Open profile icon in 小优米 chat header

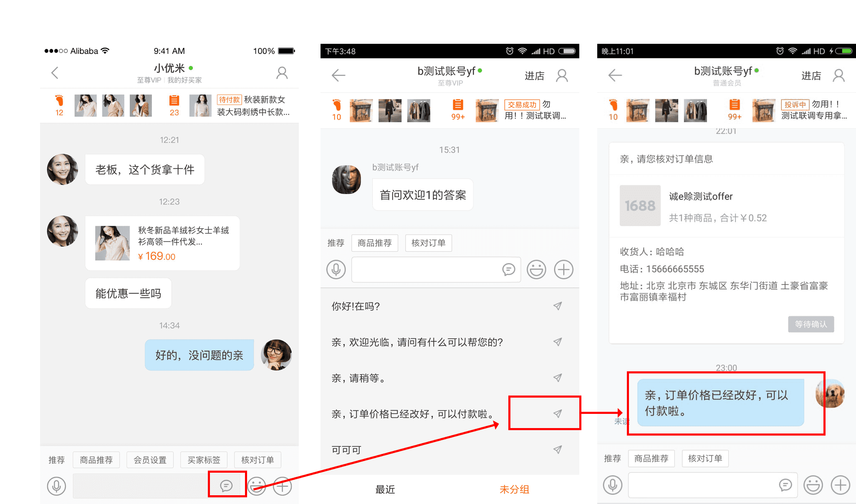tap(282, 73)
